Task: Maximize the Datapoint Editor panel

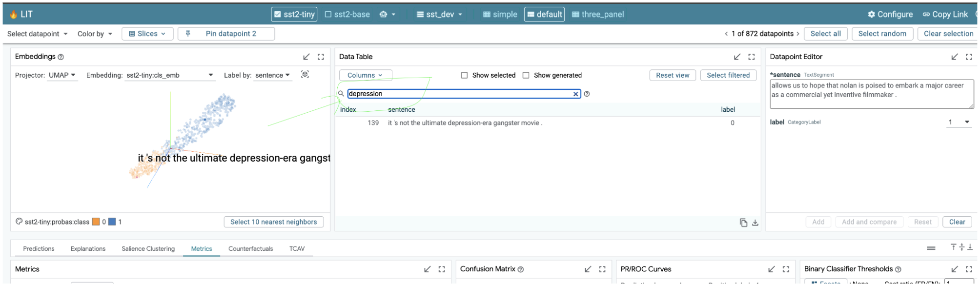Action: (x=969, y=57)
